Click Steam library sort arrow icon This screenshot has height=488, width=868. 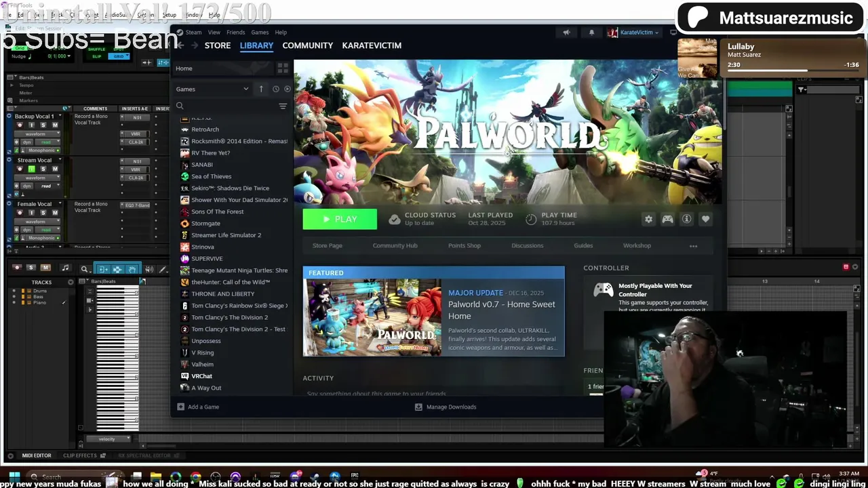pyautogui.click(x=261, y=89)
